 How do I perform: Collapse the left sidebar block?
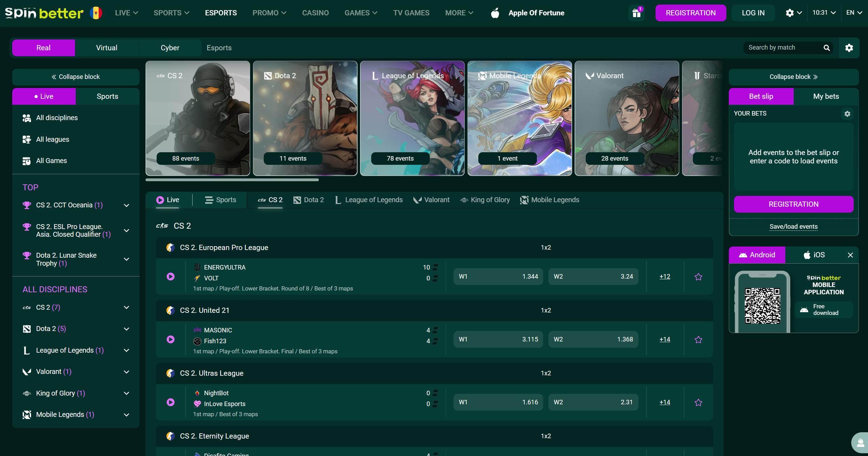[76, 77]
